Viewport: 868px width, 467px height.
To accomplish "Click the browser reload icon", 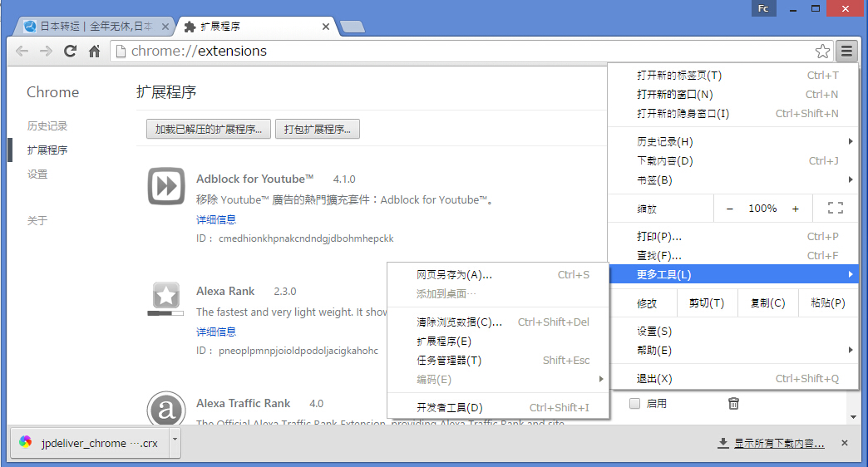I will tap(71, 52).
